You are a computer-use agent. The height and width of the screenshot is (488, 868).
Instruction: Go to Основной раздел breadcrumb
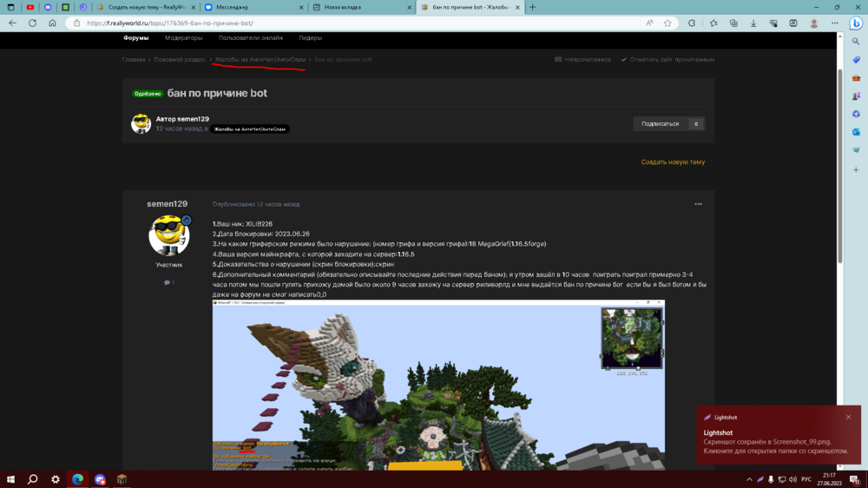pos(180,59)
